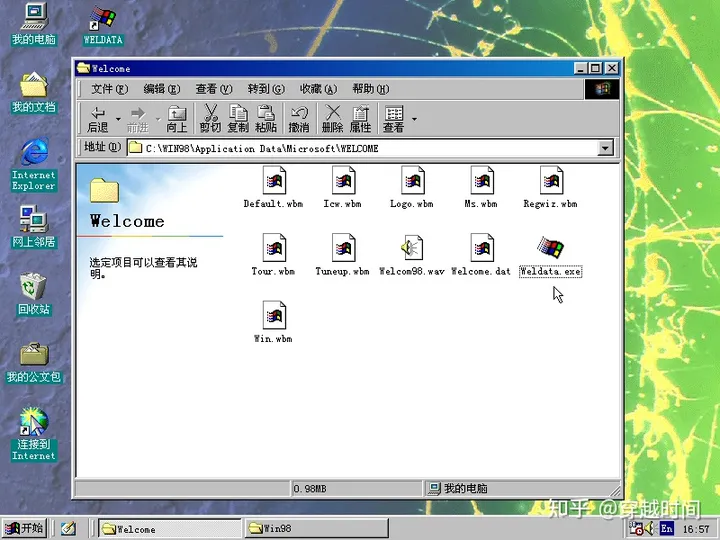Open the 收藏(A) menu
The image size is (720, 540).
[x=319, y=89]
